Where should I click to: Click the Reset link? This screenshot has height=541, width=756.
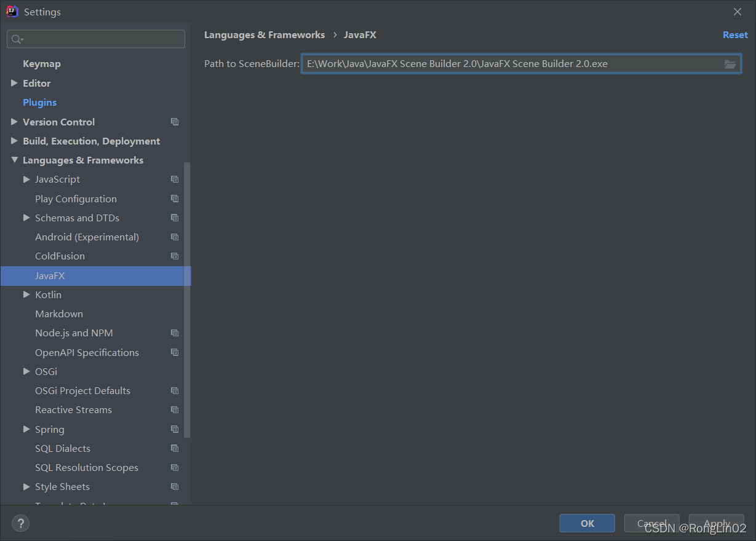click(x=735, y=35)
